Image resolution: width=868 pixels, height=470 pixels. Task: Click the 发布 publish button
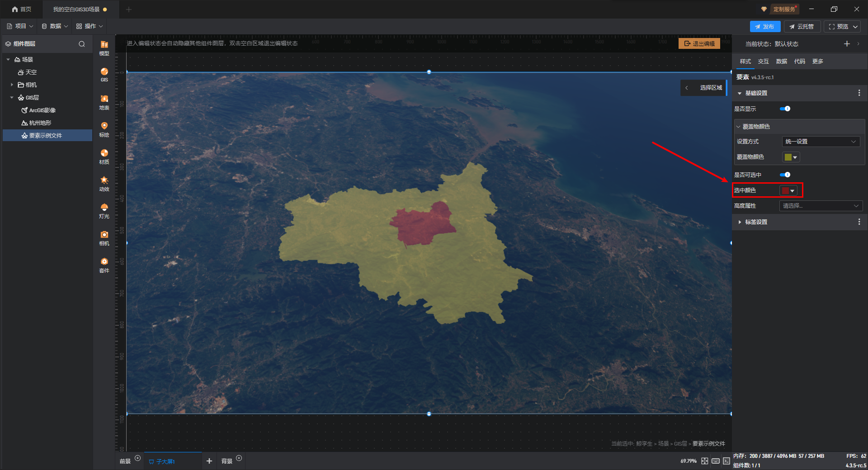point(764,27)
